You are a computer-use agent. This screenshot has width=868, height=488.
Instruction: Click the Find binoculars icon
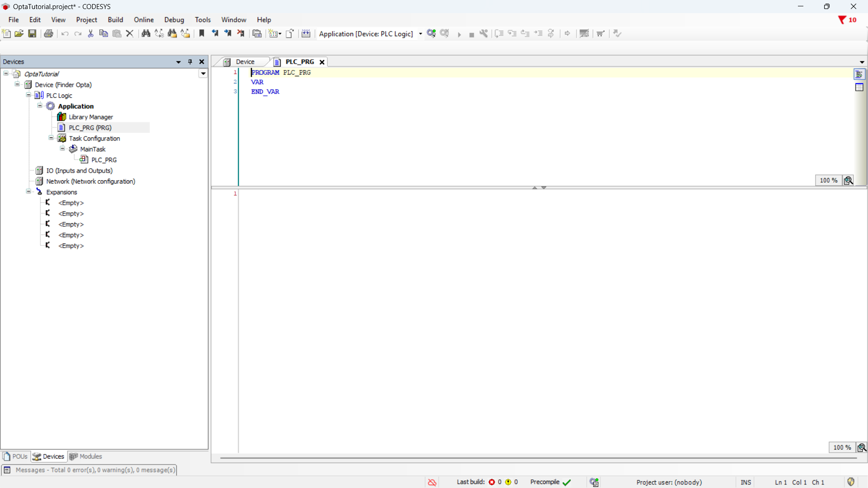coord(146,33)
